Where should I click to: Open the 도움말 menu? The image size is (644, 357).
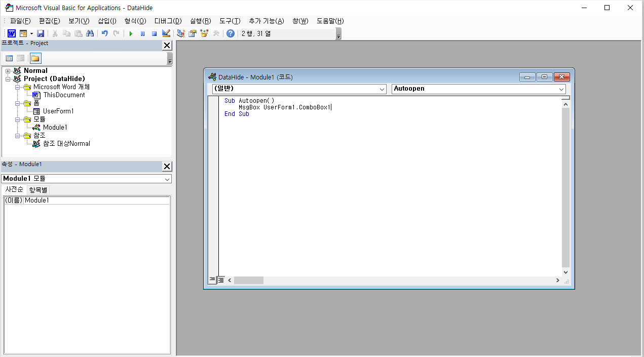click(330, 21)
